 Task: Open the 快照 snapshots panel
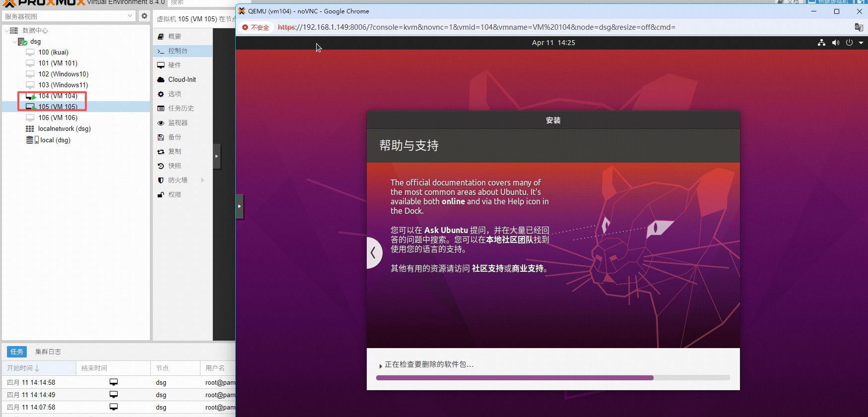point(183,166)
